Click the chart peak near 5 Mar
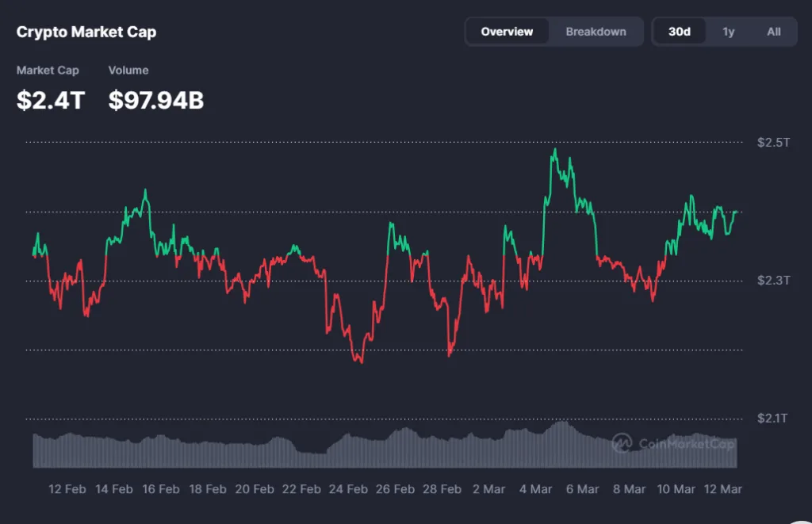Viewport: 812px width, 524px height. click(x=554, y=149)
